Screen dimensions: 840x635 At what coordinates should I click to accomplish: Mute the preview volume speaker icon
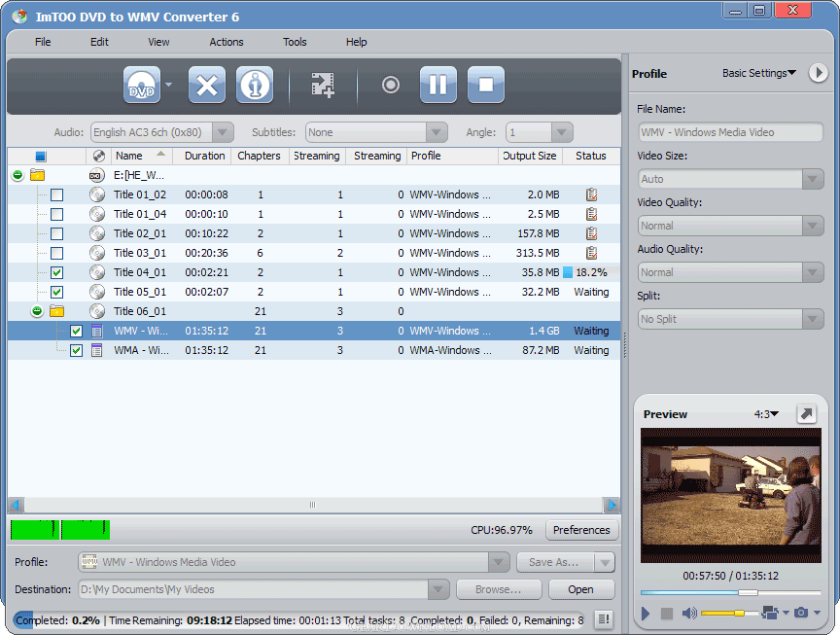tap(689, 613)
